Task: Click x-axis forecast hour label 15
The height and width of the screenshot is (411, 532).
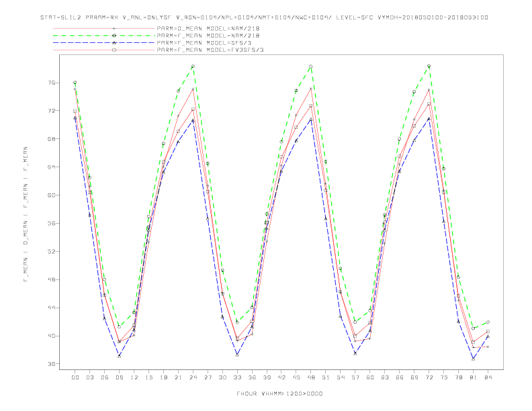Action: point(148,377)
